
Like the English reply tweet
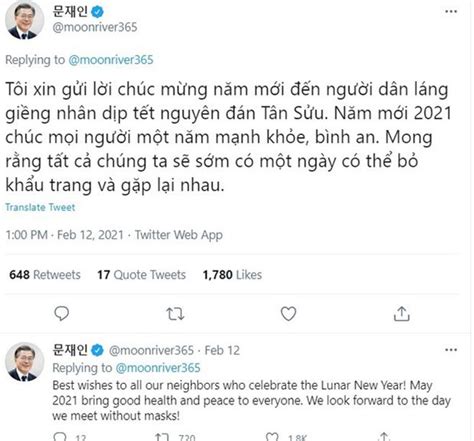pyautogui.click(x=272, y=436)
